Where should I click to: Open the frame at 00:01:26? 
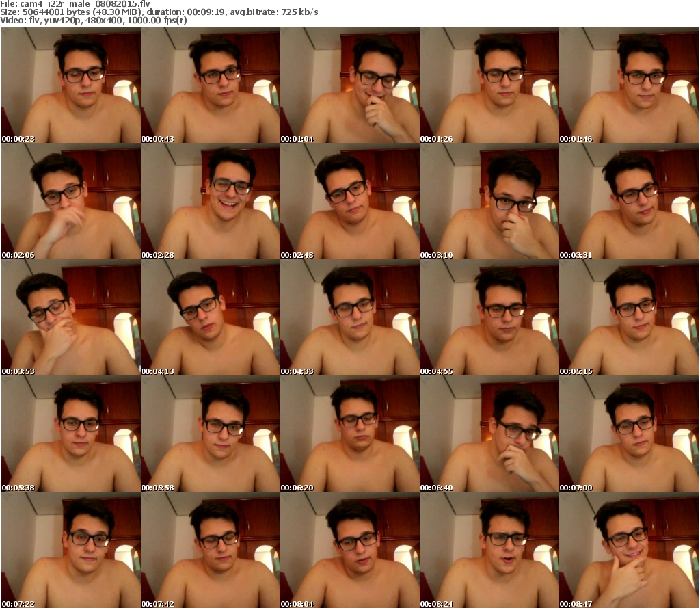[x=489, y=85]
